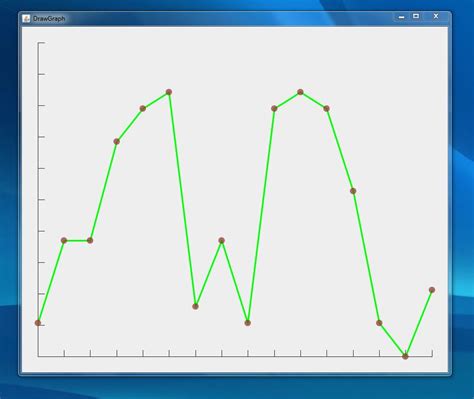Minimize the DrawGraph window
Image resolution: width=474 pixels, height=399 pixels.
click(x=402, y=17)
